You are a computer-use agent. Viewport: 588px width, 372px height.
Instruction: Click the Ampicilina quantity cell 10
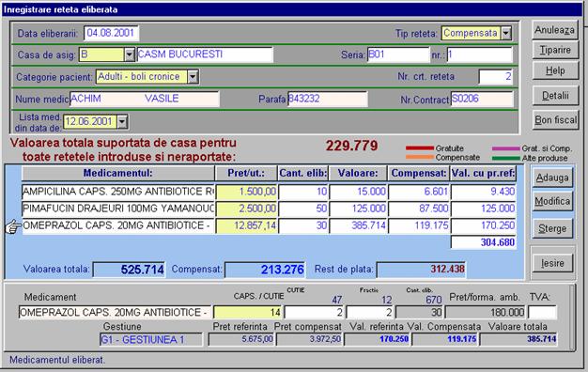click(x=303, y=192)
